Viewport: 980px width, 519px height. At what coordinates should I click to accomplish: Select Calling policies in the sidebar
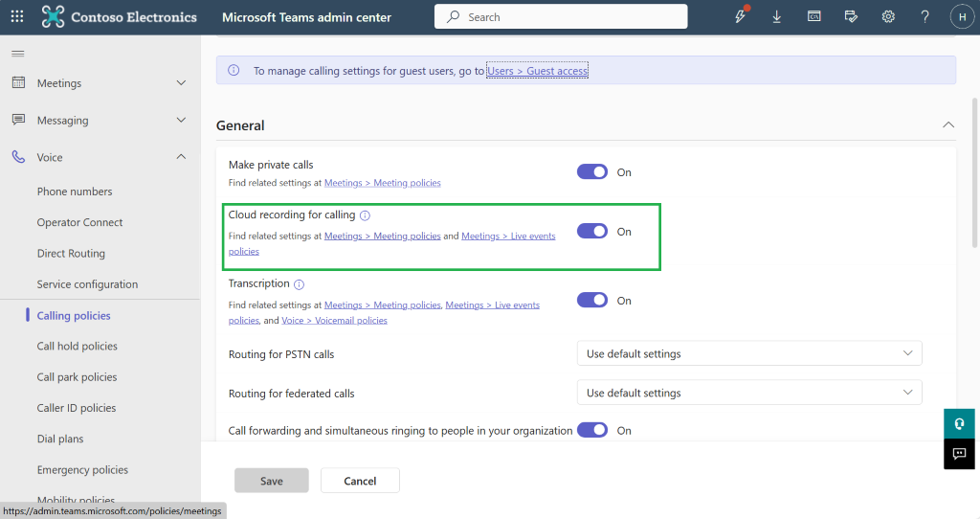click(73, 315)
